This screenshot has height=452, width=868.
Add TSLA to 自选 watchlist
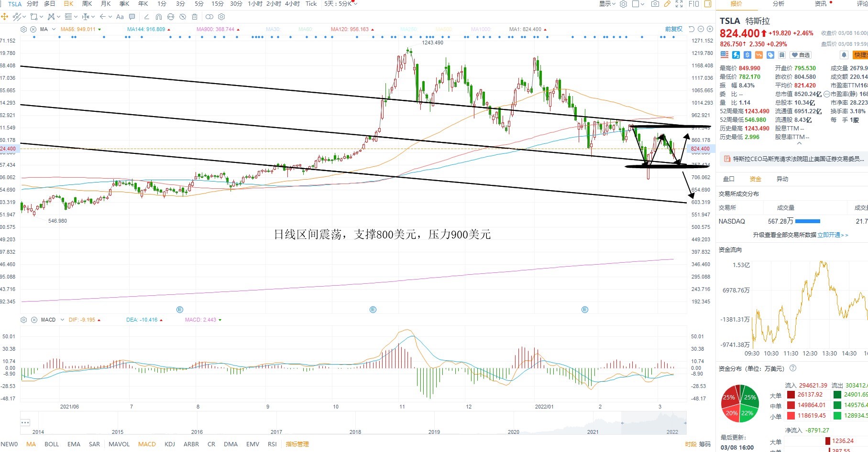(x=801, y=55)
